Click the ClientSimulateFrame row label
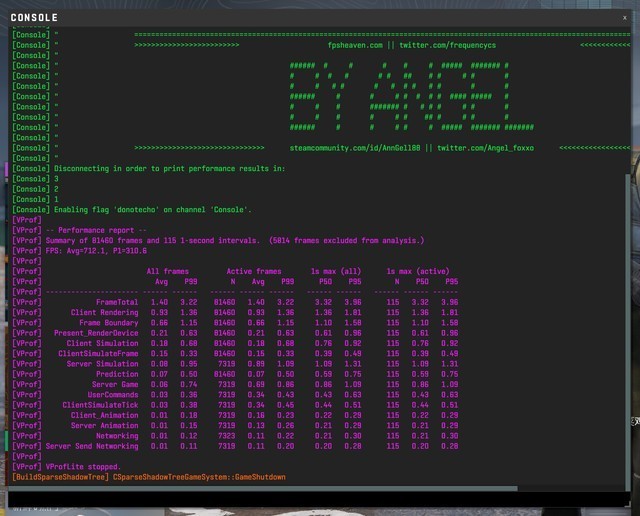The height and width of the screenshot is (516, 640). coord(98,354)
